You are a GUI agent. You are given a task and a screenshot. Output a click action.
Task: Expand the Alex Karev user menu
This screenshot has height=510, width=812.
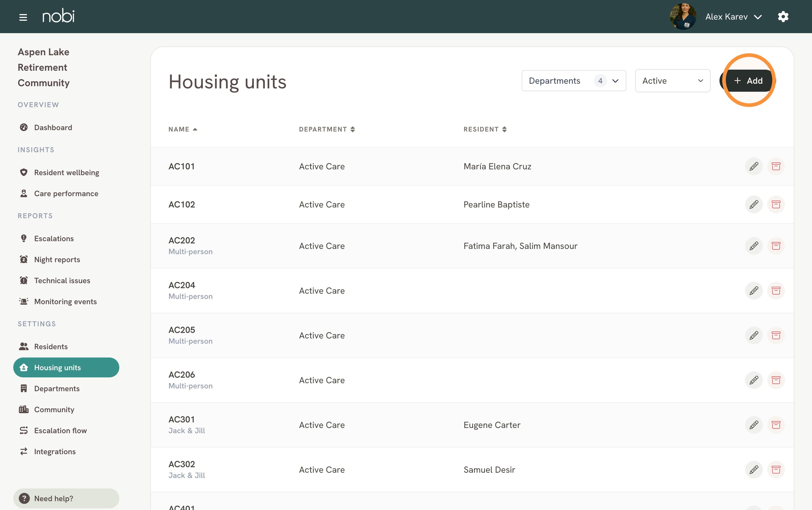click(734, 17)
